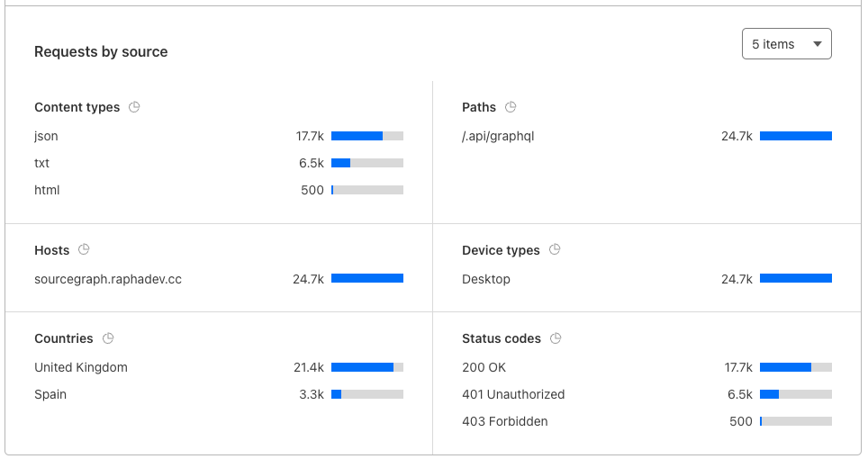Screen dimensions: 868x459
Task: Filter by Spain country
Action: [x=50, y=394]
